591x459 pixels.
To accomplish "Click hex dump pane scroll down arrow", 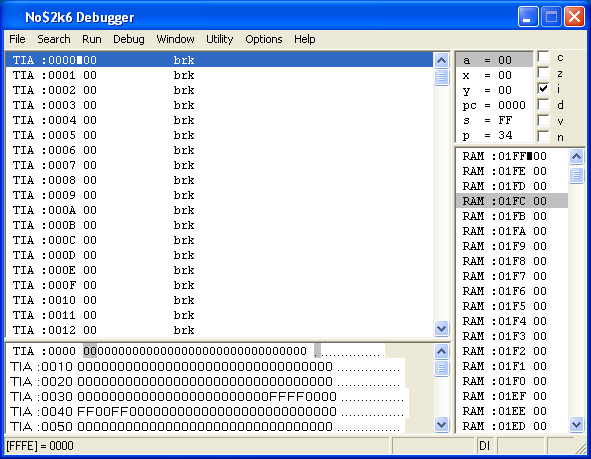I will pos(441,425).
